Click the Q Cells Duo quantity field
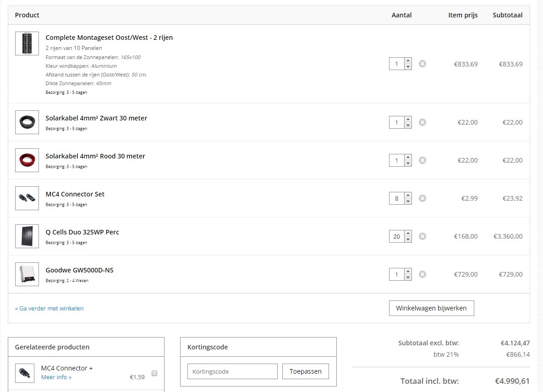The image size is (543, 392). pyautogui.click(x=396, y=236)
